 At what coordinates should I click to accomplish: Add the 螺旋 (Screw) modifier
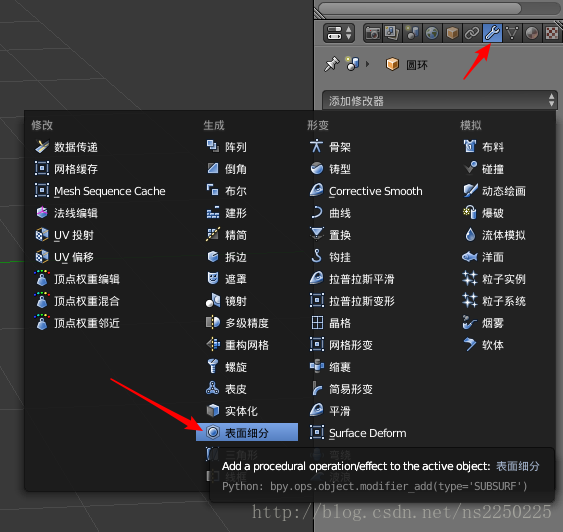[x=227, y=367]
